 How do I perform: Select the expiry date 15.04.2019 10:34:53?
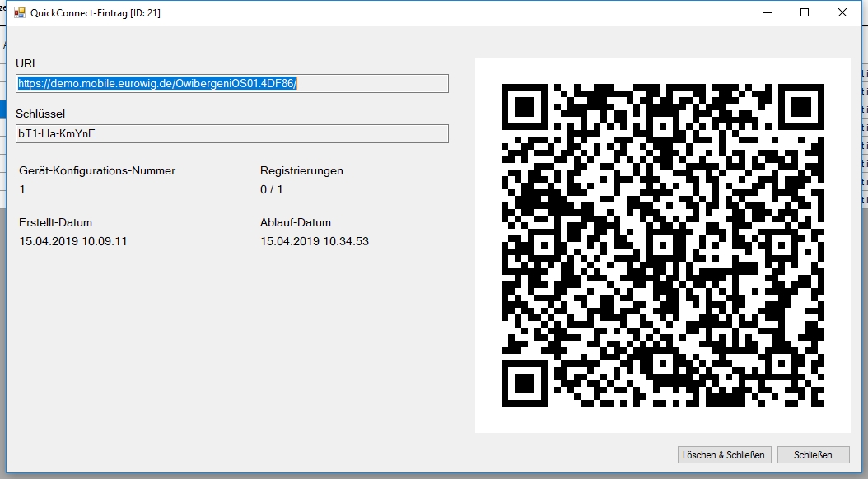pyautogui.click(x=315, y=241)
